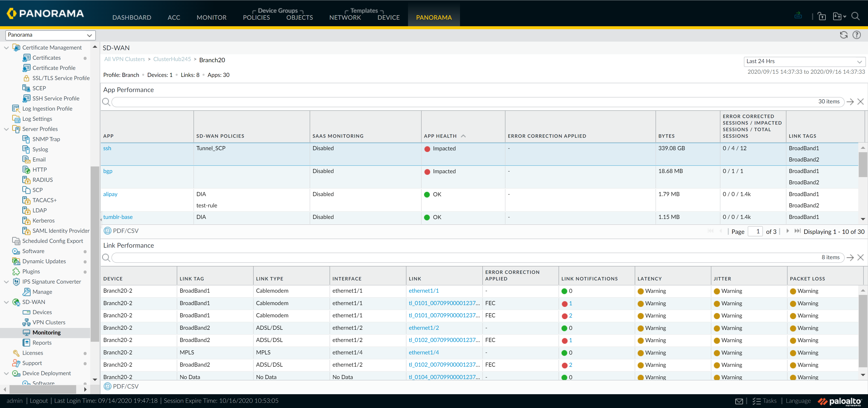Sort by APP HEALTH column header

(440, 136)
